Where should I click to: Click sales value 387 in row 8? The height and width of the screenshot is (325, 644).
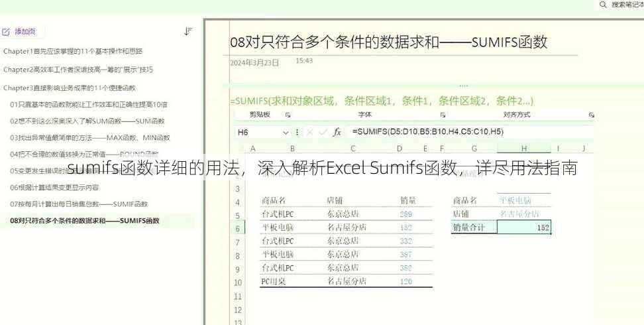(405, 255)
